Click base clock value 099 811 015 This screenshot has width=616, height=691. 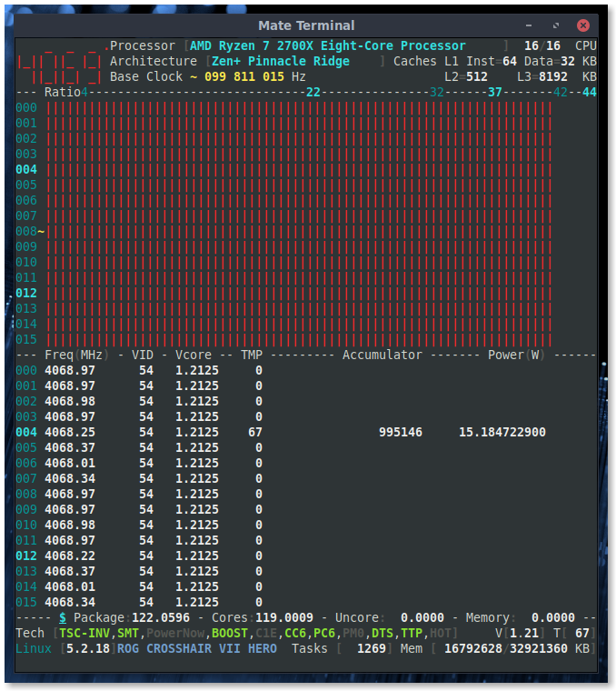[244, 76]
